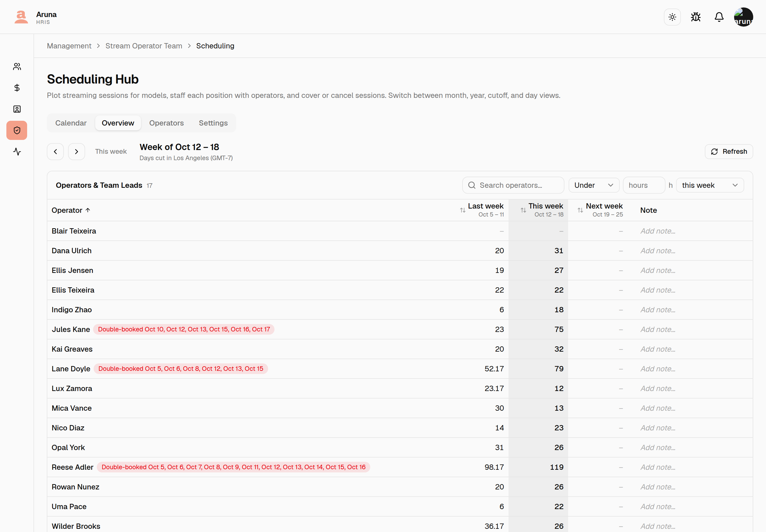
Task: Sort by Operator column header
Action: click(x=71, y=210)
